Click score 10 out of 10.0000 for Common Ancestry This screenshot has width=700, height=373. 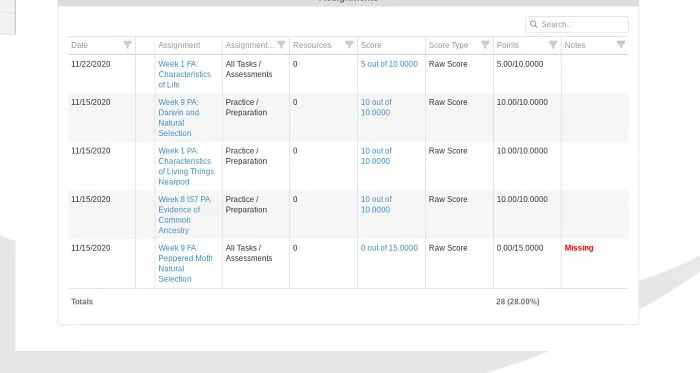tap(376, 204)
